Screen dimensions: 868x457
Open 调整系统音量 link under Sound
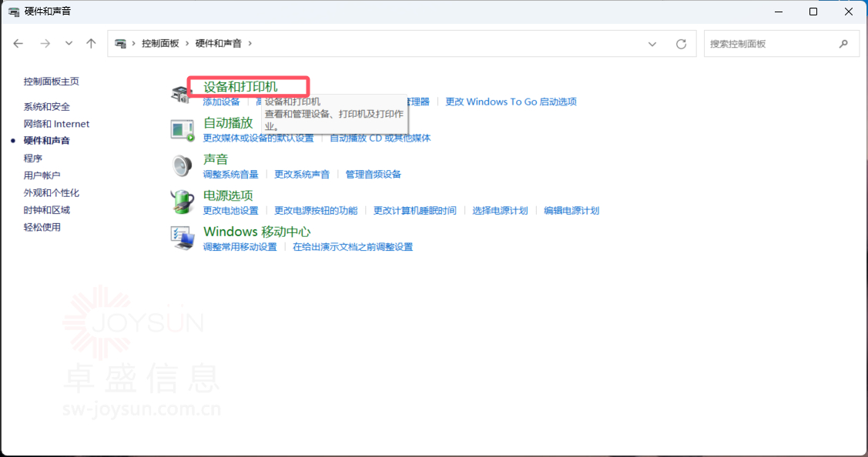(230, 175)
